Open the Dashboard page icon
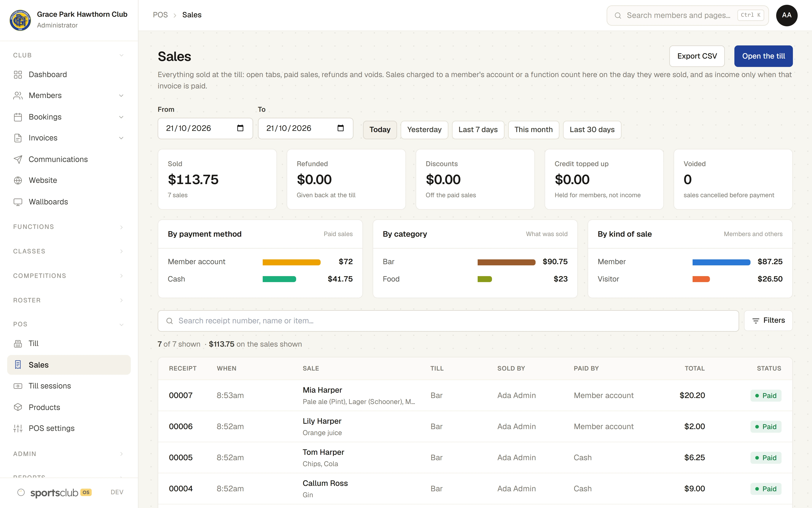This screenshot has height=508, width=812. [x=18, y=75]
